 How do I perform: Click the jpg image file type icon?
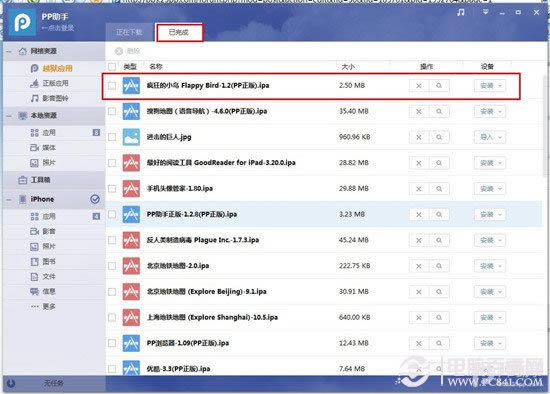point(131,137)
